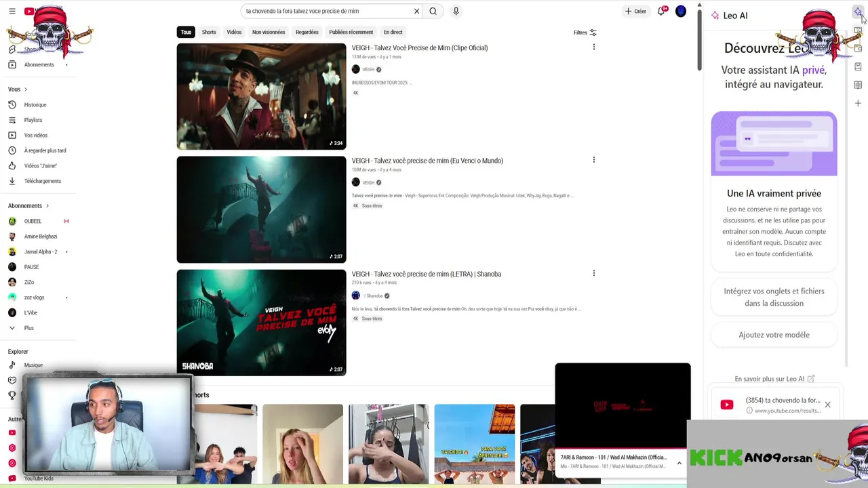Screen dimensions: 868x488
Task: Open more options for Eu Venci o Mundo video
Action: point(593,160)
